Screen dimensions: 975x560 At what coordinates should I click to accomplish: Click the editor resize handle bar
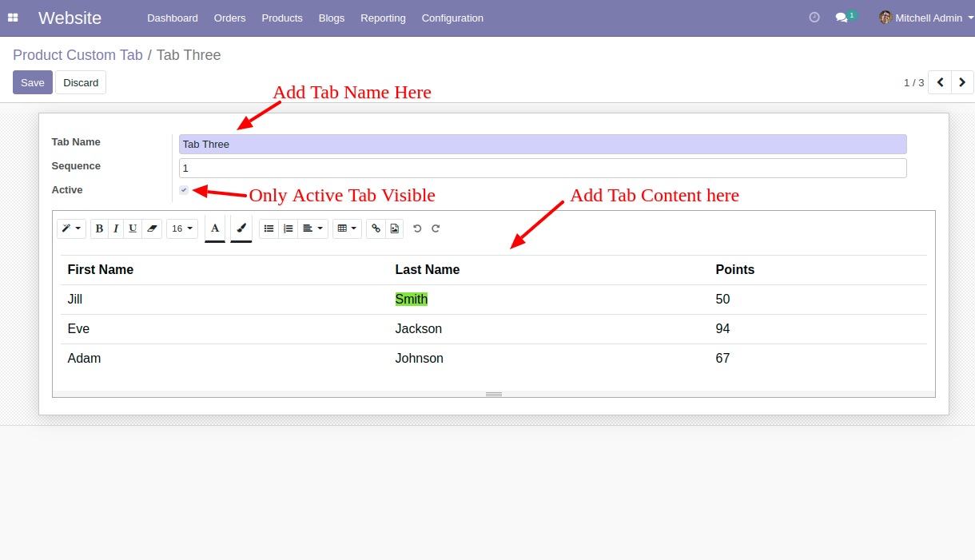(494, 394)
